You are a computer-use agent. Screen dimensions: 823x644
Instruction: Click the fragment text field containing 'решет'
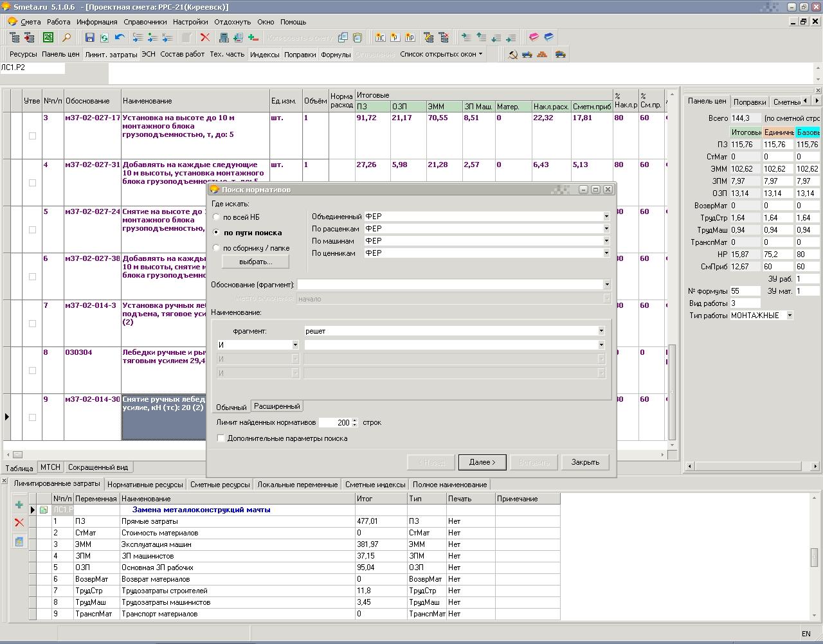(x=451, y=331)
